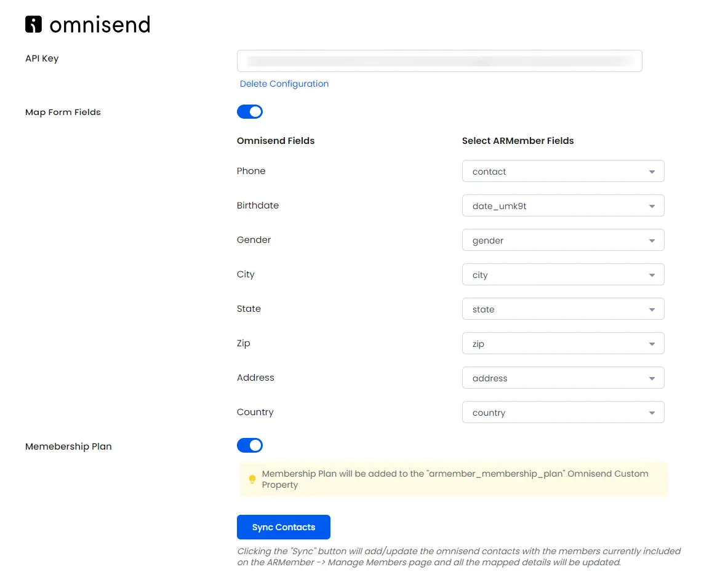The height and width of the screenshot is (580, 728).
Task: Click the Select ARMember Fields heading
Action: pyautogui.click(x=518, y=141)
